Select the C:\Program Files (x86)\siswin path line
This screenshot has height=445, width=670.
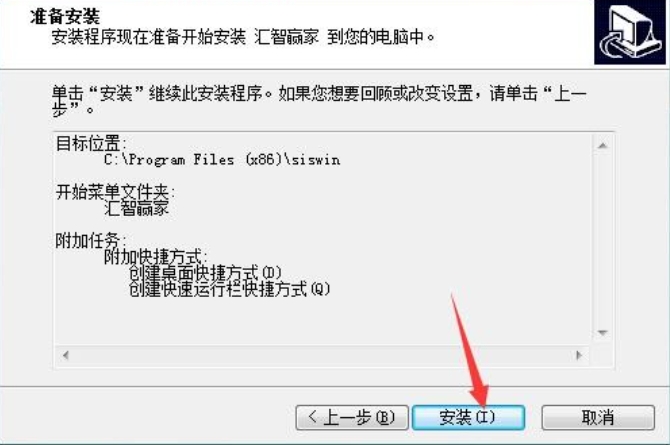click(x=222, y=160)
